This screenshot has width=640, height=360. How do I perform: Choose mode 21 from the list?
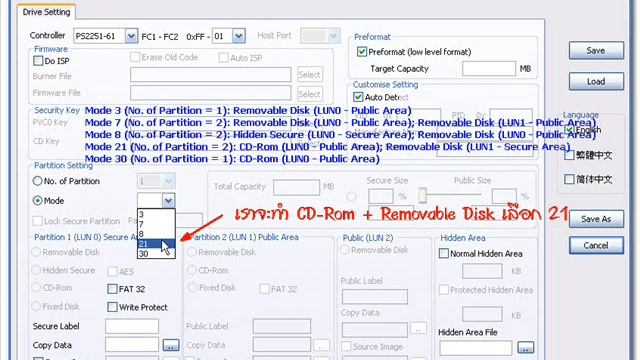point(156,244)
